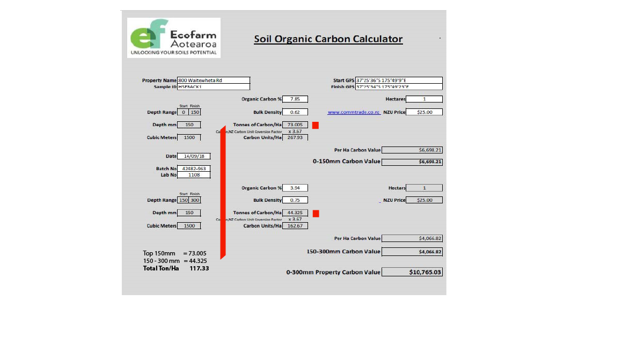Select the Lab No field 1108

tap(194, 175)
